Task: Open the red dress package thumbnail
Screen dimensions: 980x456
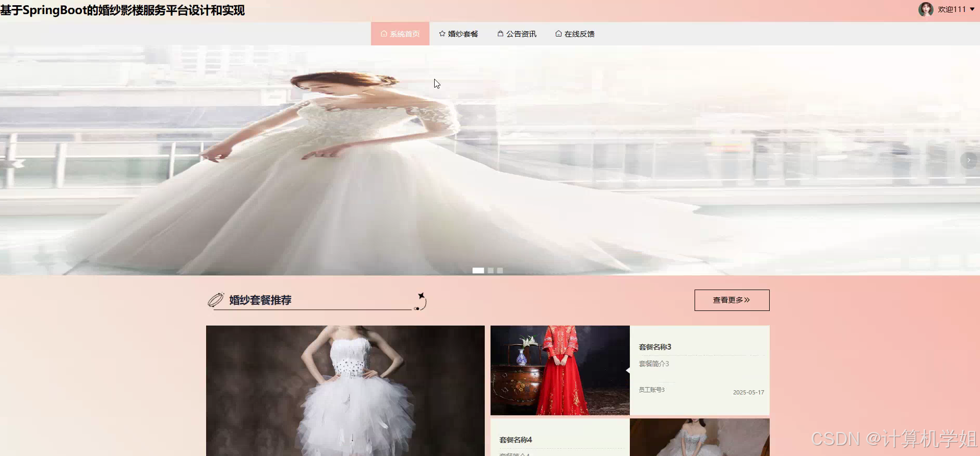Action: (560, 370)
